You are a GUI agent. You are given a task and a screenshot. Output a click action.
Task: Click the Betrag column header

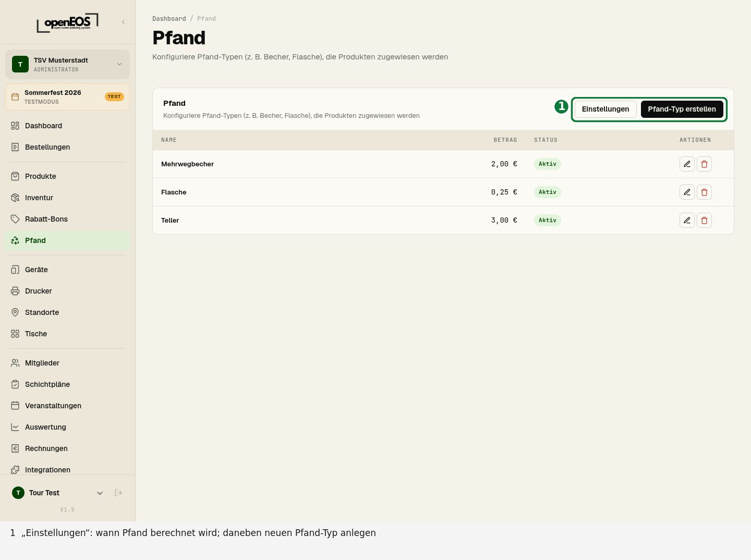tap(505, 140)
